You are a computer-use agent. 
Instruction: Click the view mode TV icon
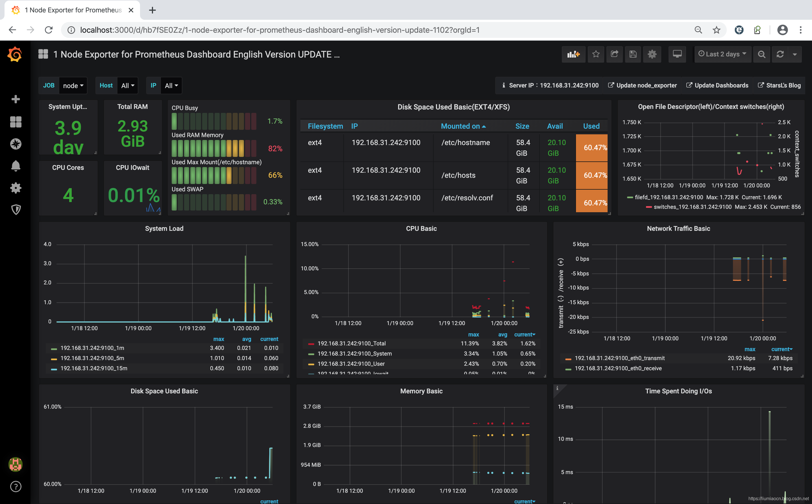click(x=677, y=54)
